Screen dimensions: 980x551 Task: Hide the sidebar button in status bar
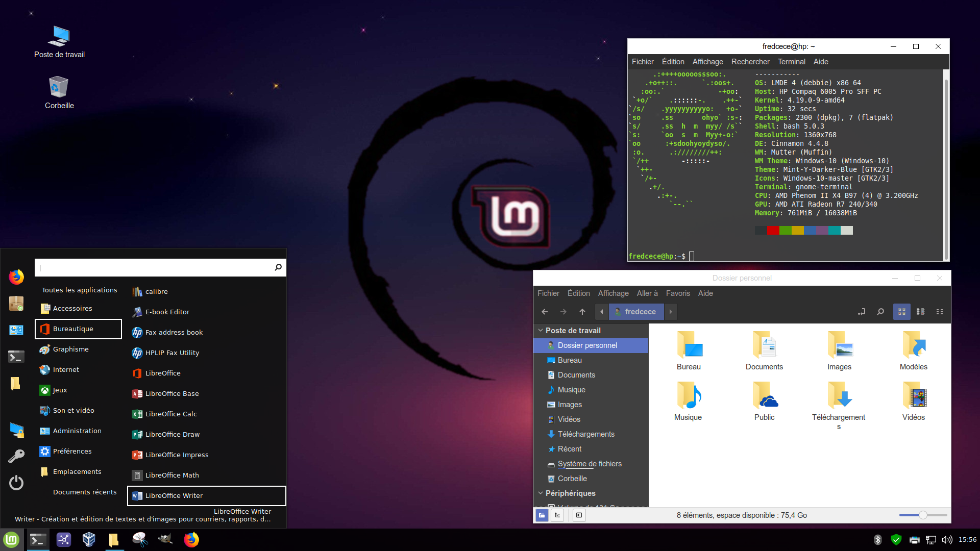click(x=579, y=515)
